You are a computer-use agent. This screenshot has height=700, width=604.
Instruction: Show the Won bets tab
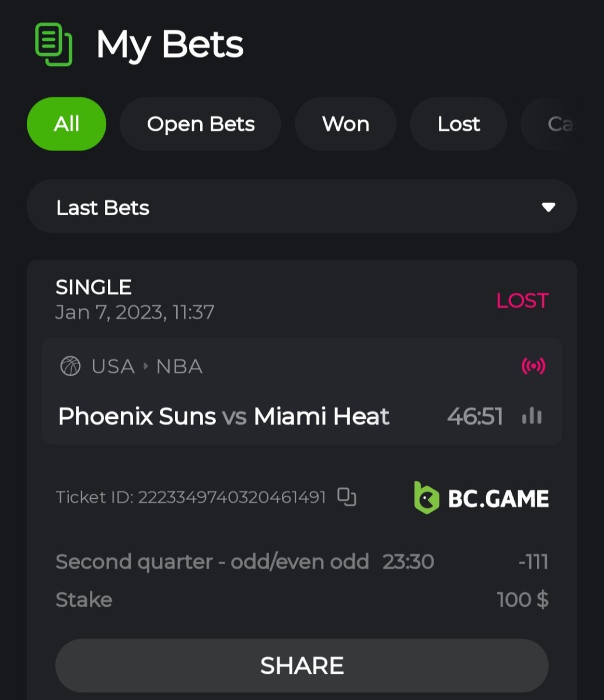click(345, 124)
